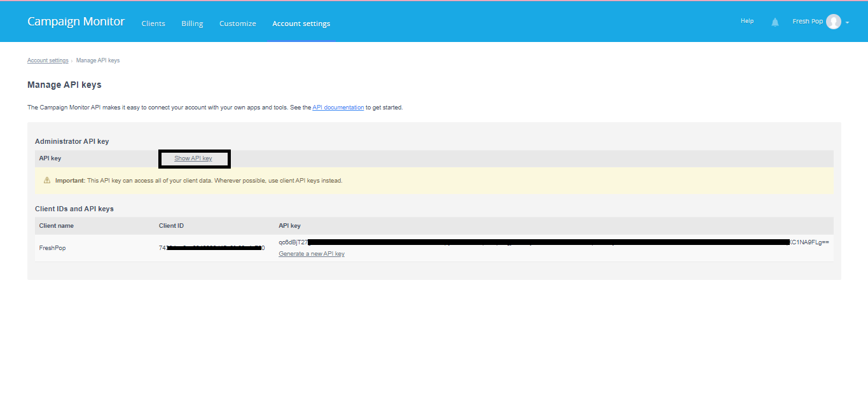The image size is (868, 418).
Task: Open the Billing menu item
Action: (192, 24)
